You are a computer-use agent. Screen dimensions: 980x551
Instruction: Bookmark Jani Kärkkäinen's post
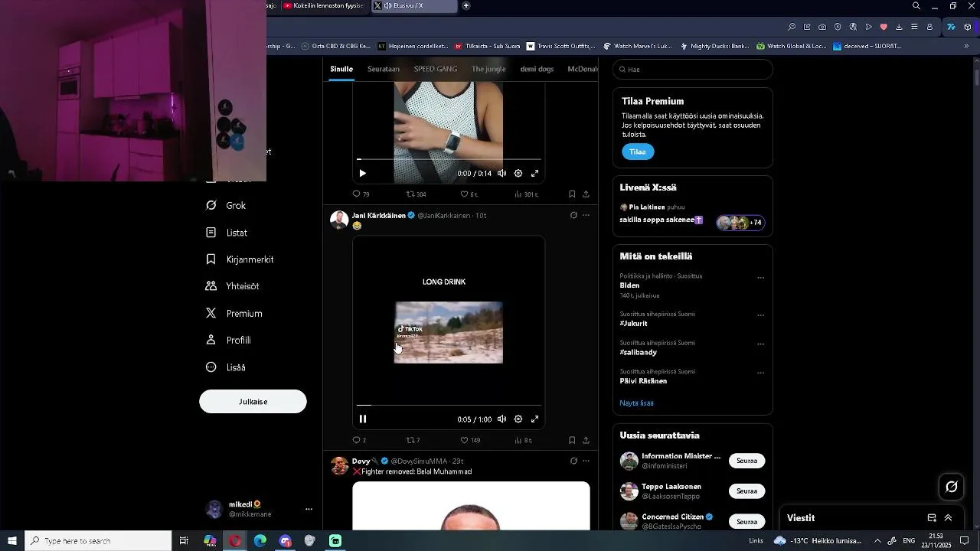coord(572,441)
